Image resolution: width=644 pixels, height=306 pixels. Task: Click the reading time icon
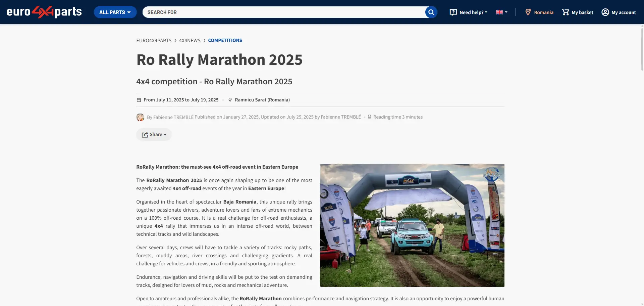point(369,117)
